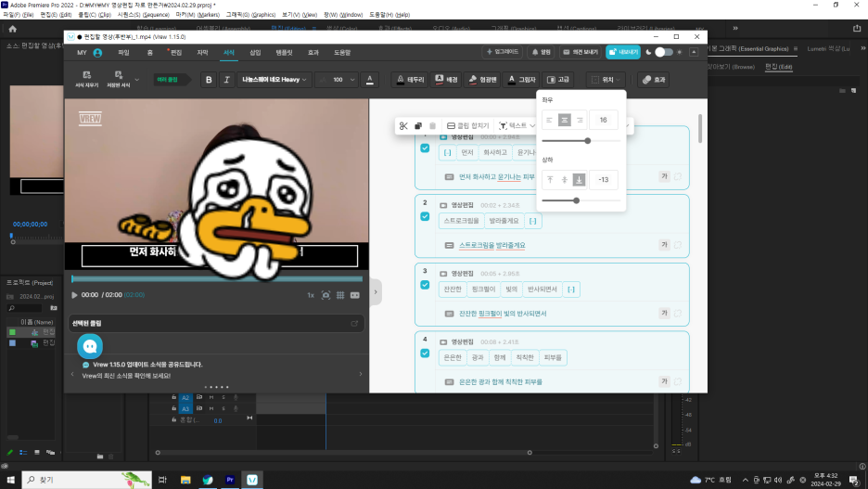Switch to the 자막 tab
Screen dimensions: 868x489
click(x=202, y=53)
